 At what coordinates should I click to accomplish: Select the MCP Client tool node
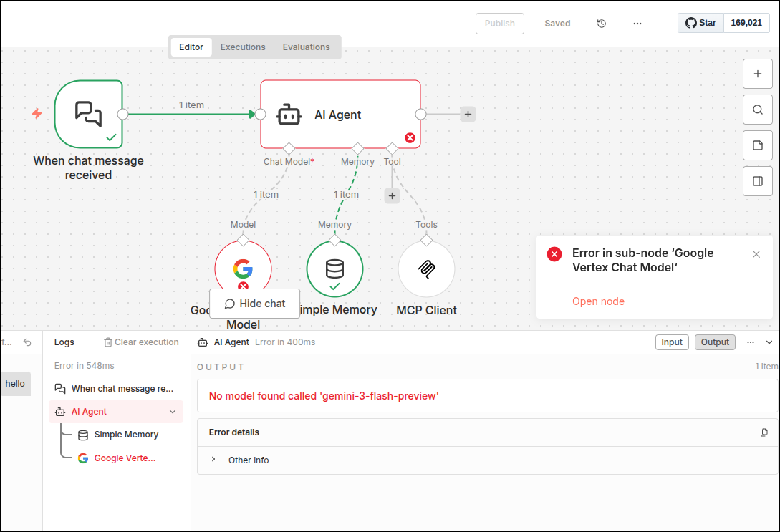point(426,269)
